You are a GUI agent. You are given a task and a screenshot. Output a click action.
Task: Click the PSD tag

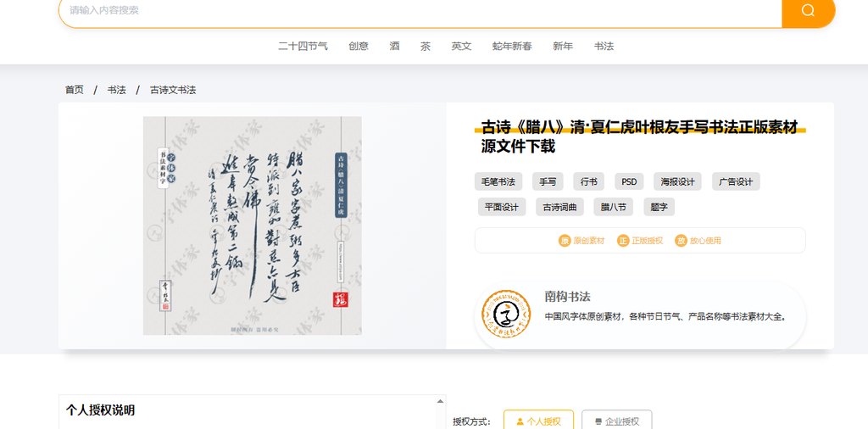(x=629, y=181)
